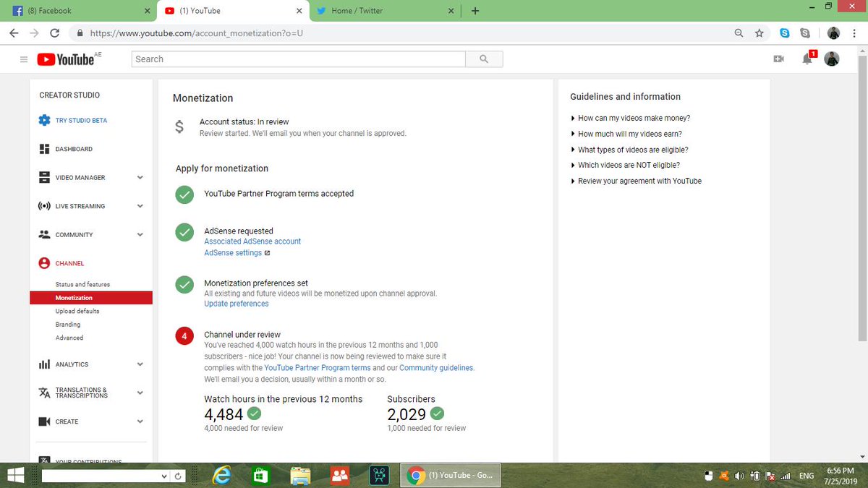Viewport: 868px width, 488px height.
Task: Close the Facebook tab
Action: (148, 11)
